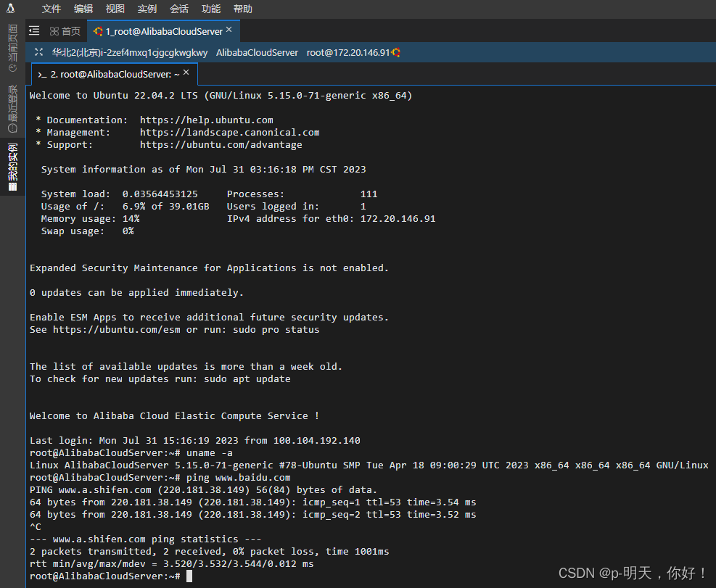Open the 实例 menu

click(x=147, y=9)
